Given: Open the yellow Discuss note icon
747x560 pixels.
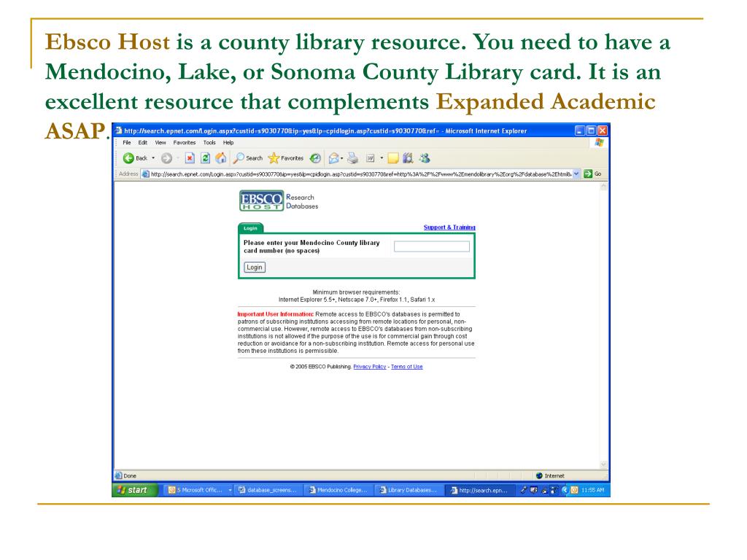Looking at the screenshot, I should (393, 158).
